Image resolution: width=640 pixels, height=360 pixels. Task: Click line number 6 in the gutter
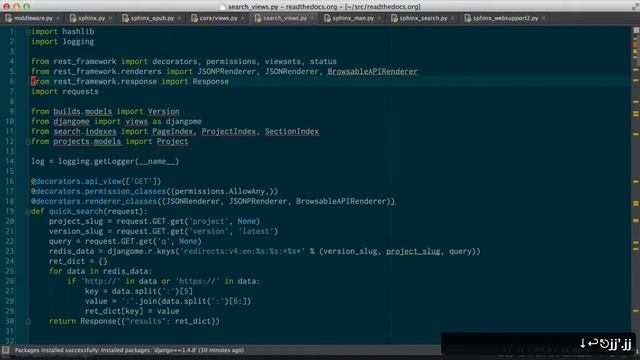click(x=12, y=82)
